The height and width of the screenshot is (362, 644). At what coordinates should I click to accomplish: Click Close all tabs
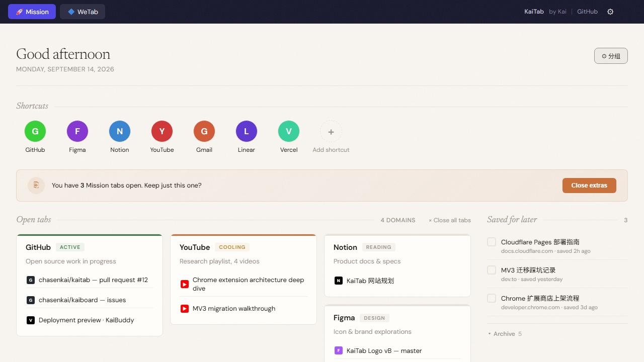[x=450, y=220]
